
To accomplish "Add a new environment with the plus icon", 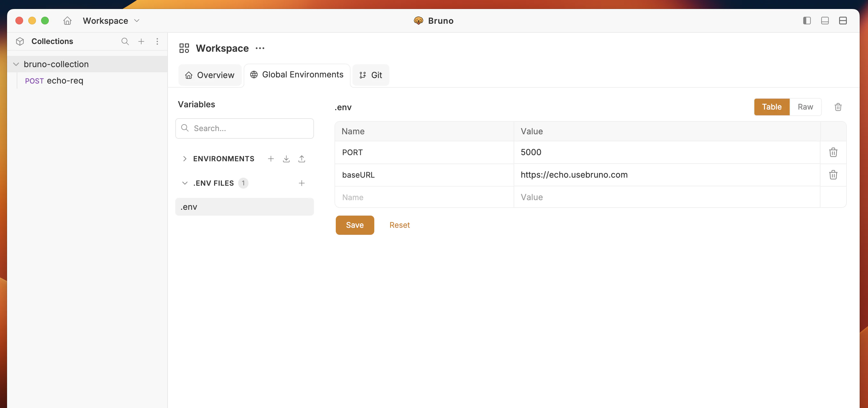I will (x=271, y=158).
